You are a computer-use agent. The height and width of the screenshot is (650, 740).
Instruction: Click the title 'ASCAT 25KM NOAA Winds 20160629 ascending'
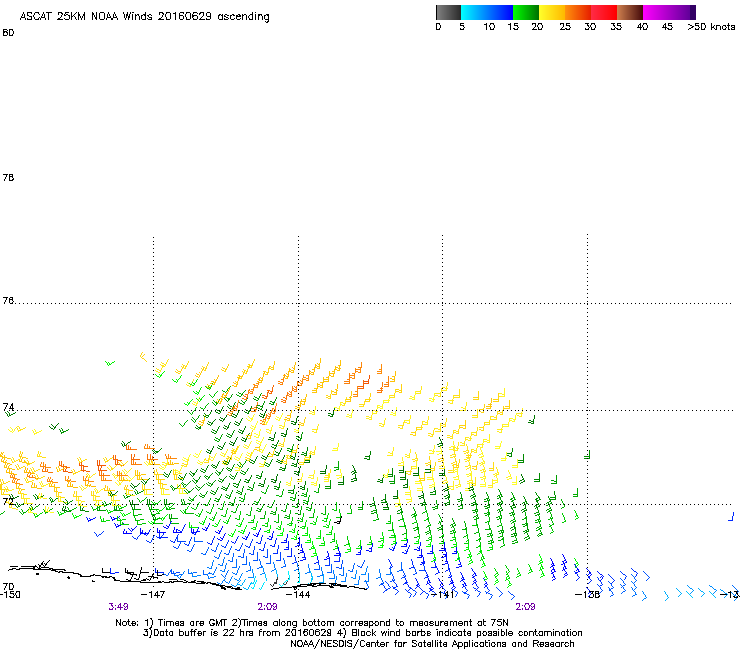click(144, 17)
